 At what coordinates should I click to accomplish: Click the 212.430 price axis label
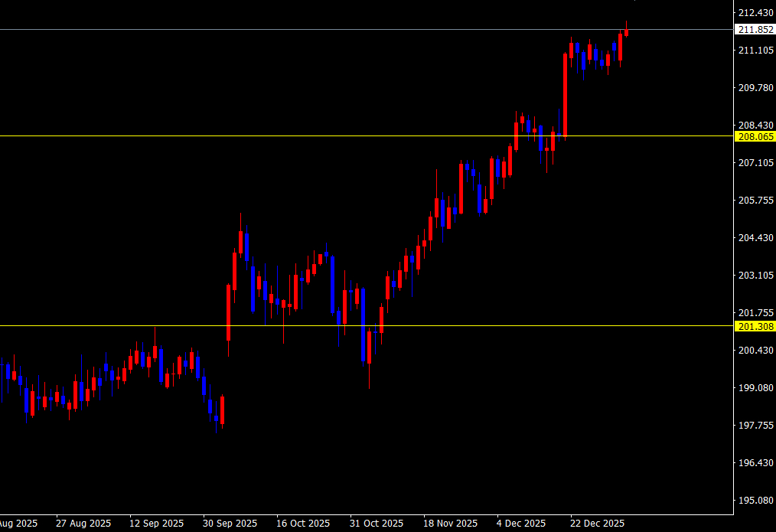tap(755, 12)
